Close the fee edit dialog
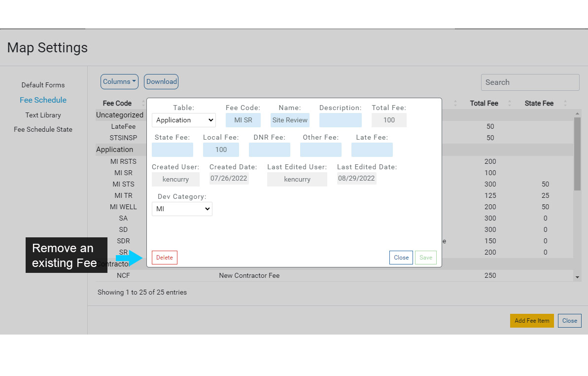Viewport: 588px width, 376px height. click(x=401, y=258)
